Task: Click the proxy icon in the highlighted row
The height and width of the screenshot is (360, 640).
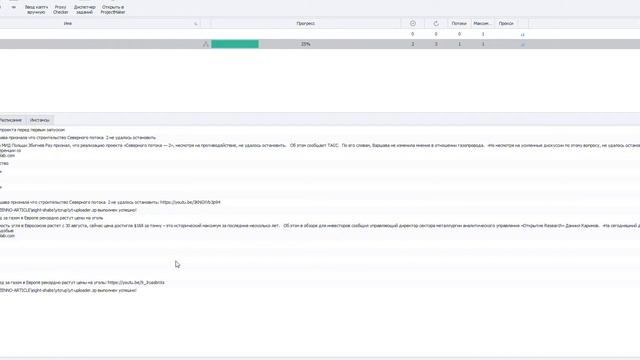Action: (x=522, y=44)
